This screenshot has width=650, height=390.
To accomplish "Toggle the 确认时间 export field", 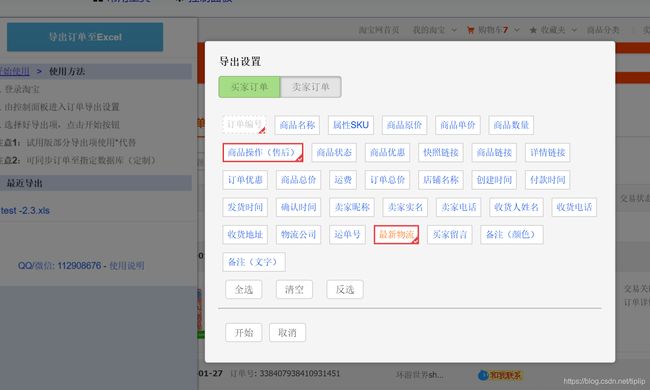I will [x=298, y=207].
